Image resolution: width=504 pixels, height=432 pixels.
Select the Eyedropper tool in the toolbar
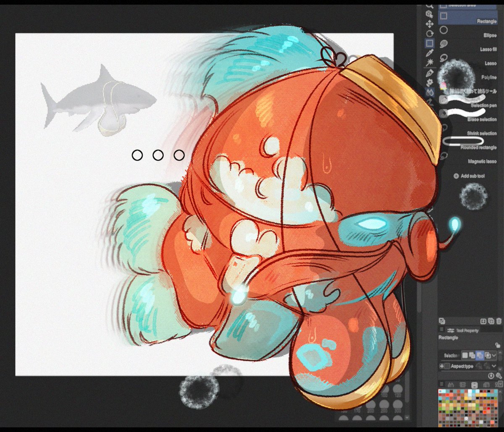[x=430, y=53]
